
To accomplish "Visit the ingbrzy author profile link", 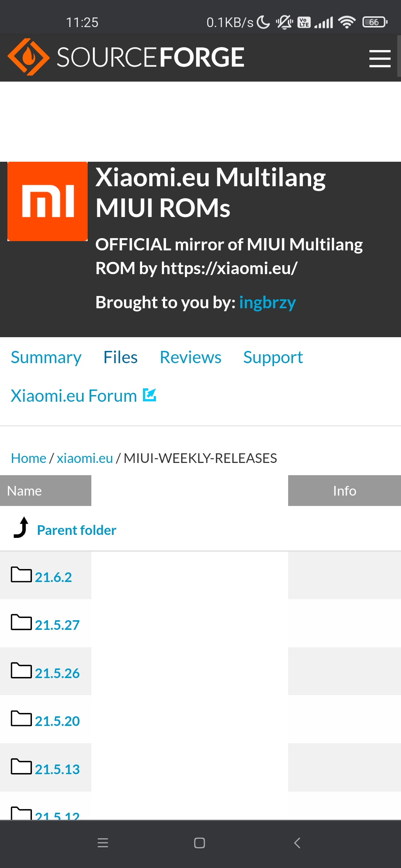I will click(268, 303).
